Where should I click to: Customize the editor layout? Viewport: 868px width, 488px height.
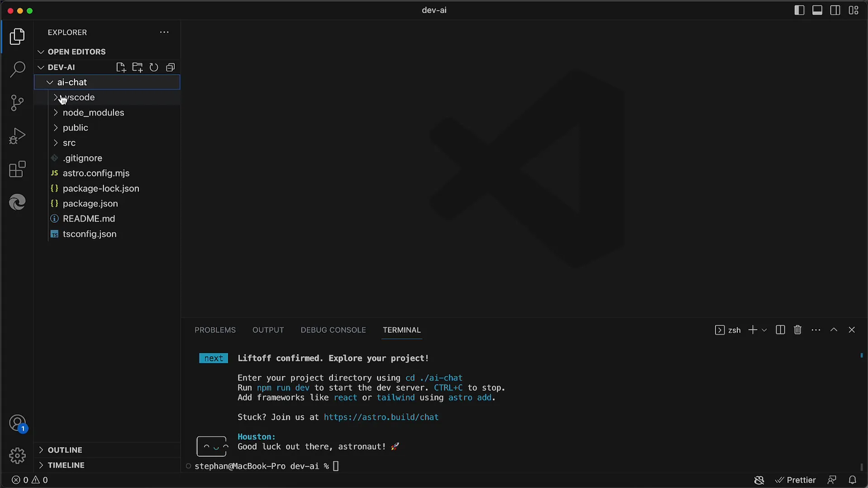click(854, 10)
